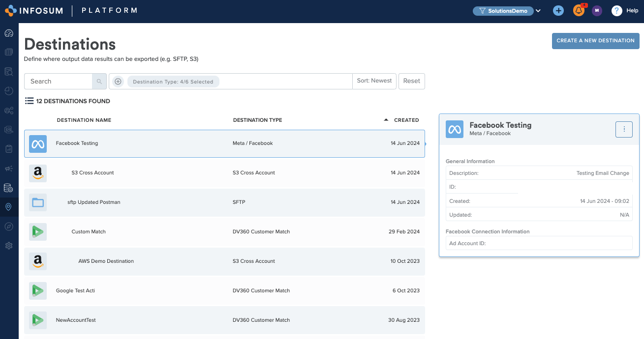Image resolution: width=644 pixels, height=339 pixels.
Task: Select the NewAccountTest destination
Action: tap(76, 320)
